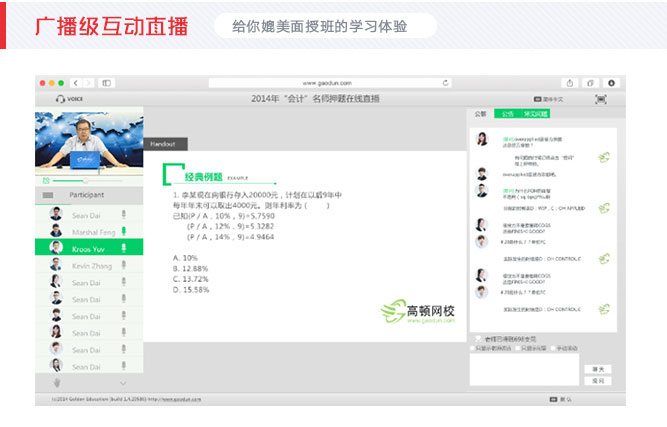The image size is (667, 427).
Task: Expand participant list with bottom chevron
Action: pos(123,383)
